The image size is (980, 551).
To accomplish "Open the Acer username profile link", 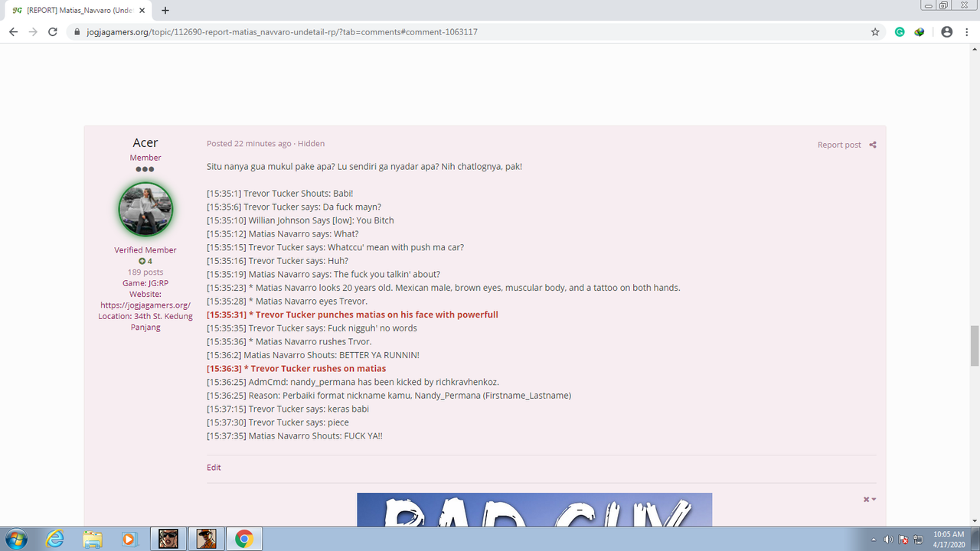I will [145, 143].
